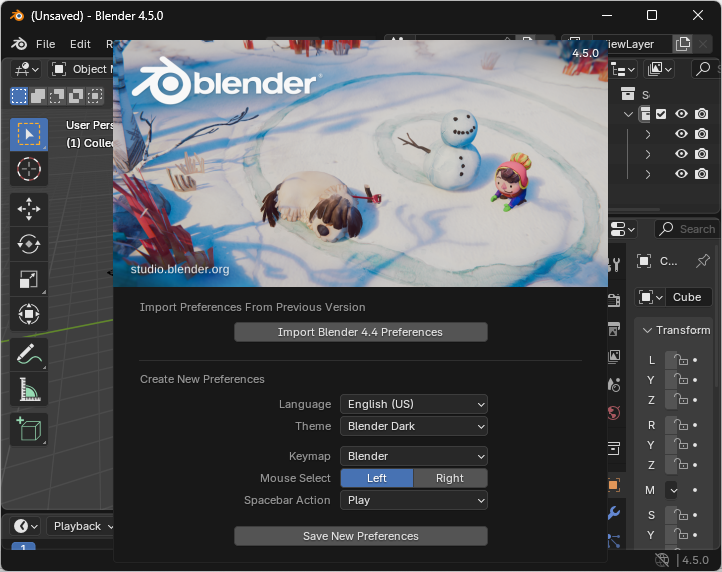Pick the Scale tool in toolbar
Image resolution: width=722 pixels, height=572 pixels.
coord(29,279)
